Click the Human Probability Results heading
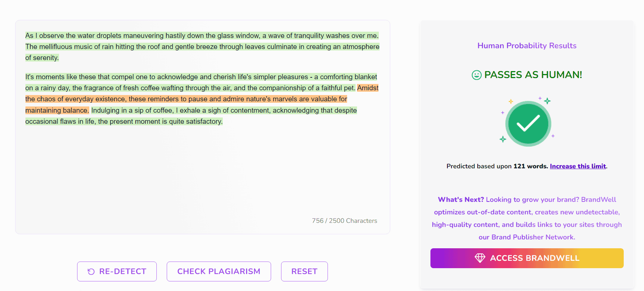Image resolution: width=644 pixels, height=291 pixels. pyautogui.click(x=527, y=46)
